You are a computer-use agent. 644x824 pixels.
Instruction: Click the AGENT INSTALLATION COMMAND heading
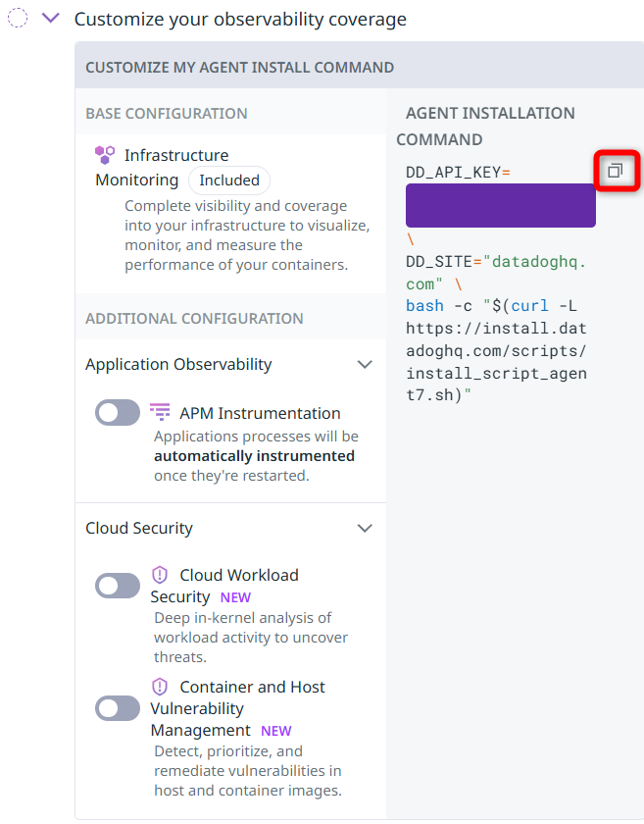click(x=485, y=127)
